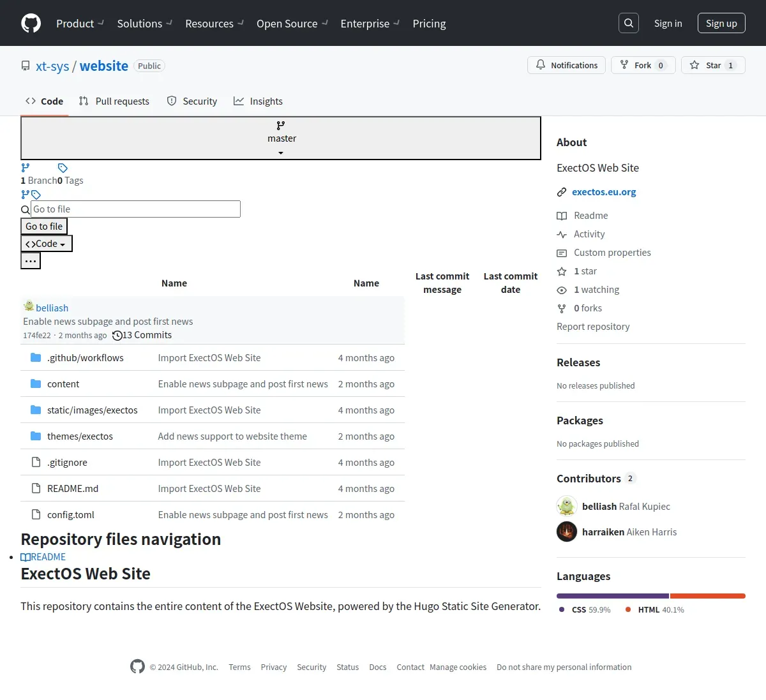This screenshot has width=766, height=700.
Task: Click the history clock icon by 13 Commits
Action: tap(117, 336)
